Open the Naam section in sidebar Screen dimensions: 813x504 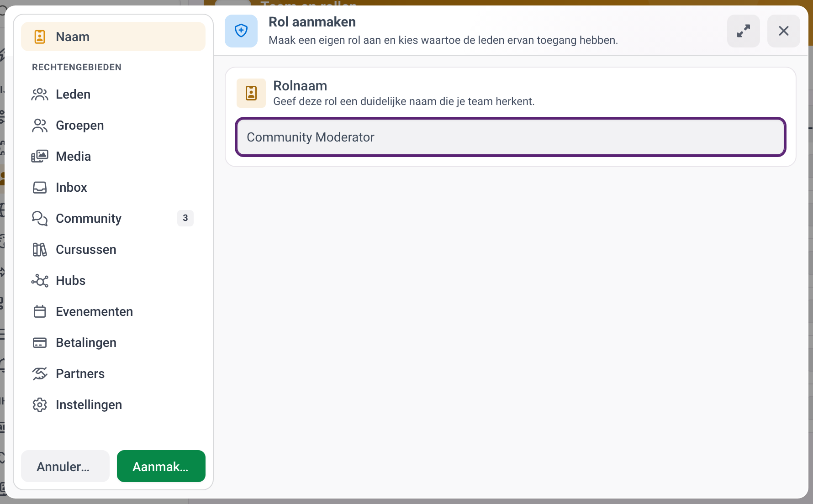click(113, 37)
